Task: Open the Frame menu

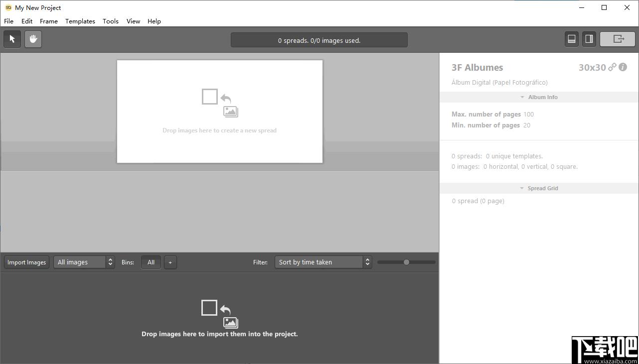Action: (x=49, y=21)
